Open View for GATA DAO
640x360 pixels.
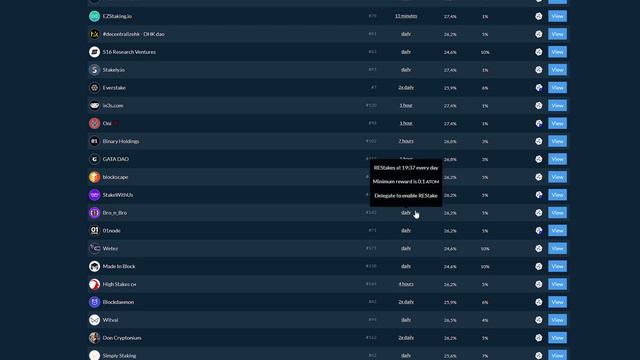(x=557, y=159)
